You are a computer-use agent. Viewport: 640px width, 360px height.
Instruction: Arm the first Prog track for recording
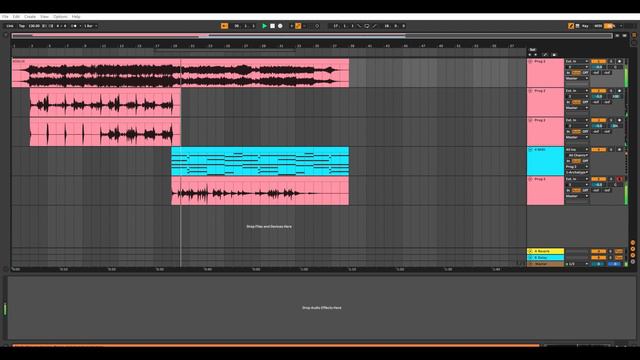pos(620,62)
